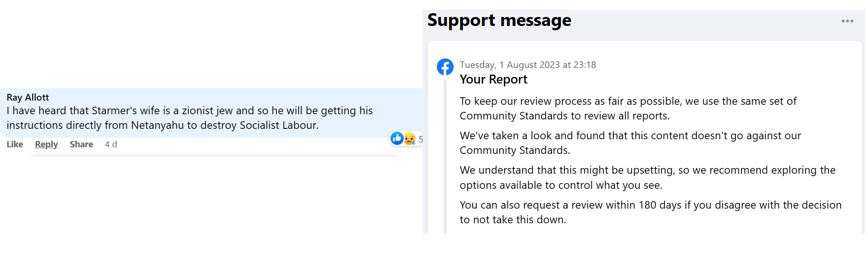Screen dimensions: 868x253
Task: Click the Like link under the comment
Action: pyautogui.click(x=15, y=144)
